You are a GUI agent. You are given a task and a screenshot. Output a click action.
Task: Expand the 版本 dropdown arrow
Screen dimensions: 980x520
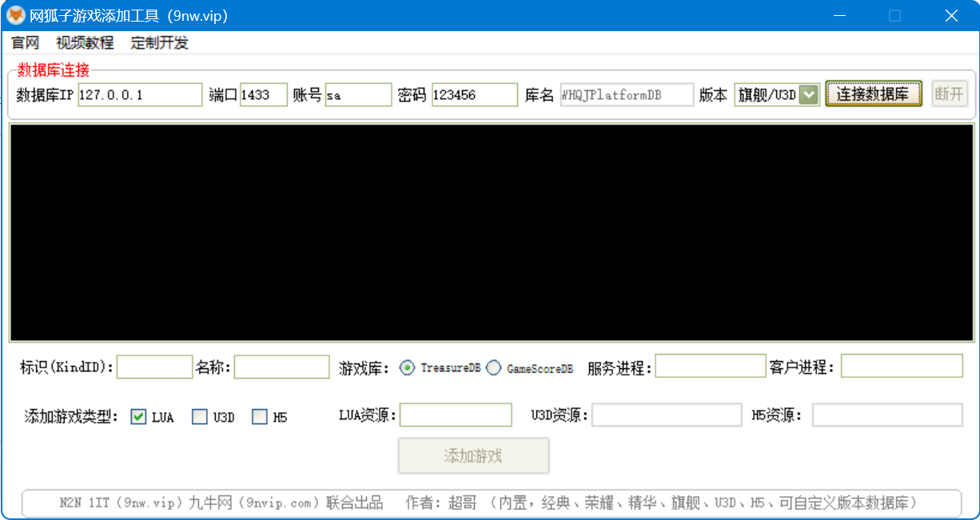point(809,94)
